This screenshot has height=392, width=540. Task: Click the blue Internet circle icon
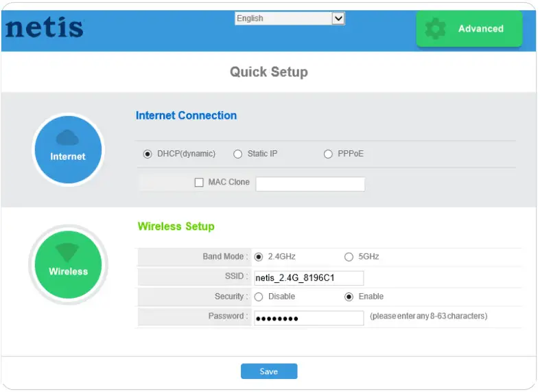tap(68, 150)
